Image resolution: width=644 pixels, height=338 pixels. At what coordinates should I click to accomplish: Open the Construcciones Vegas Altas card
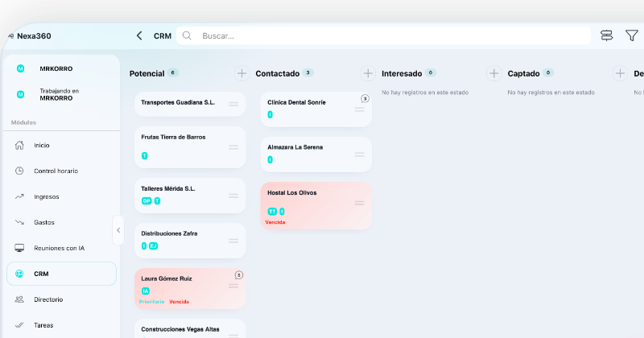click(x=190, y=329)
